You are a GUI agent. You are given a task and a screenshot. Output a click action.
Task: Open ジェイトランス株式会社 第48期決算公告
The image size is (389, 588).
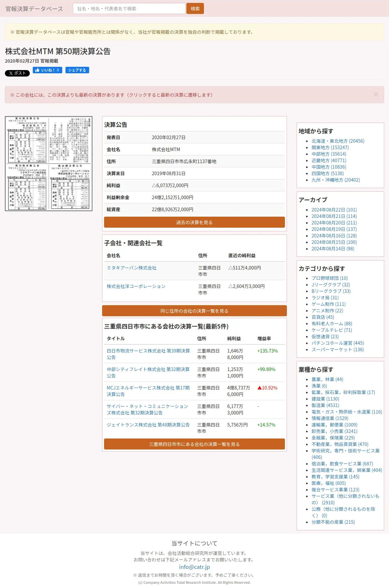pos(148,425)
